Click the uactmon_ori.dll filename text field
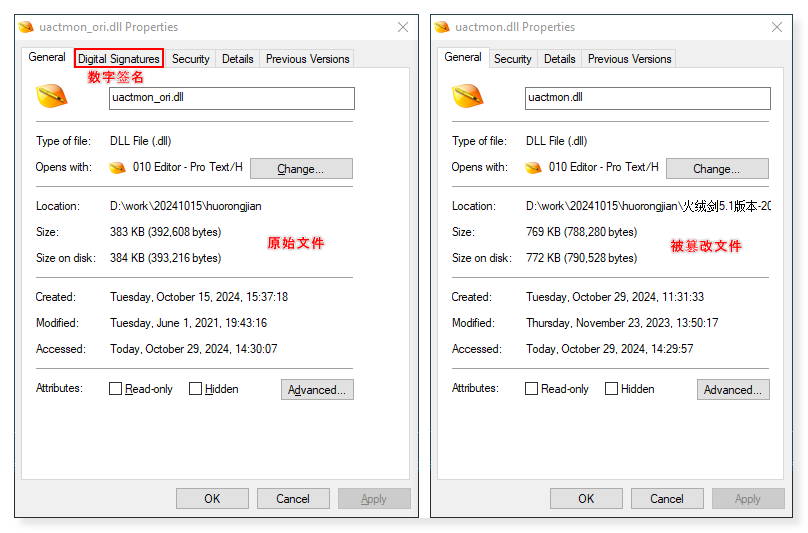This screenshot has width=808, height=533. [x=231, y=98]
